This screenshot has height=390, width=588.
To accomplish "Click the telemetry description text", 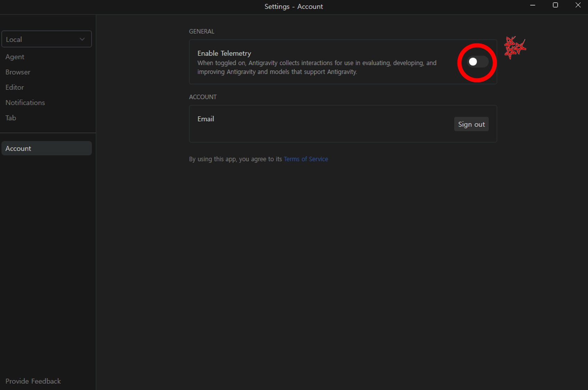I will 317,67.
